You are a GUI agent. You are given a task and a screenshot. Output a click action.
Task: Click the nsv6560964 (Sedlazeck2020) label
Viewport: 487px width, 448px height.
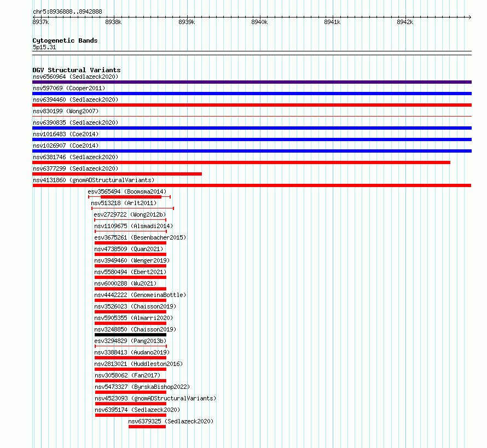click(76, 77)
